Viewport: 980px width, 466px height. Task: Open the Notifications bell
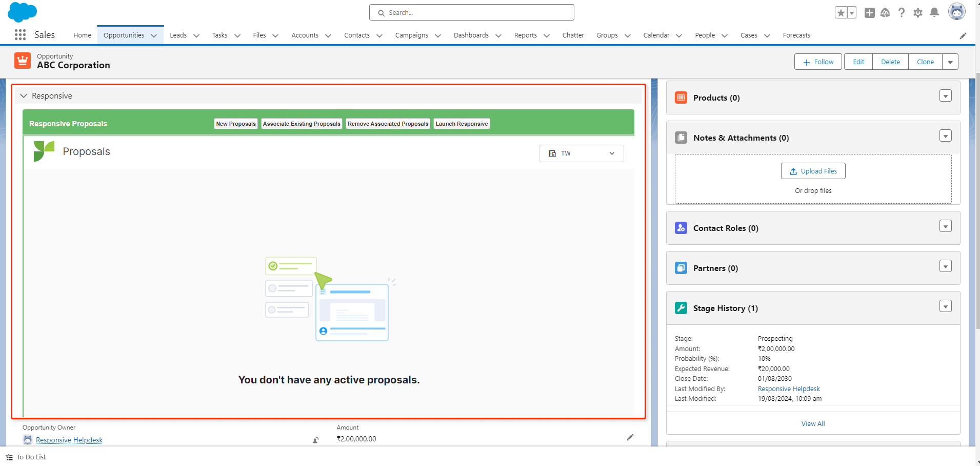[x=934, y=13]
